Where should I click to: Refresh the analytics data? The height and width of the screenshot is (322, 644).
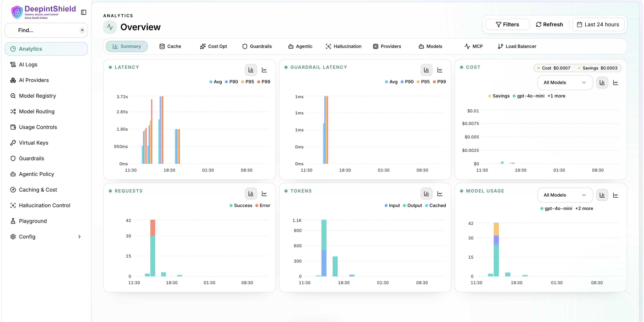(549, 24)
